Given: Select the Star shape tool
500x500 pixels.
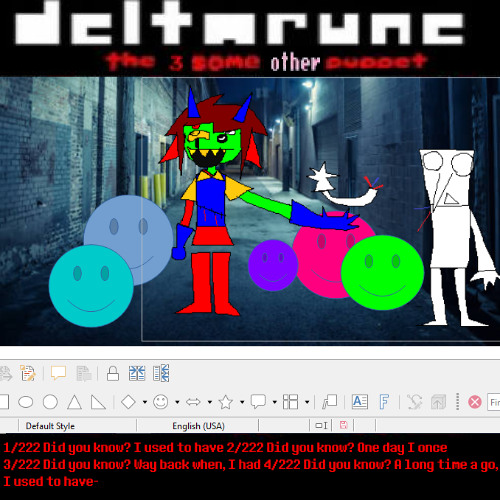Looking at the screenshot, I should (225, 402).
